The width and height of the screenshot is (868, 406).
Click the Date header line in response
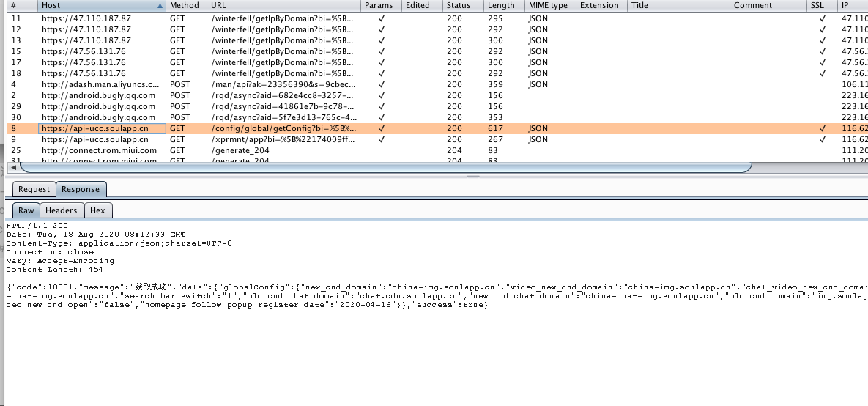pyautogui.click(x=96, y=235)
